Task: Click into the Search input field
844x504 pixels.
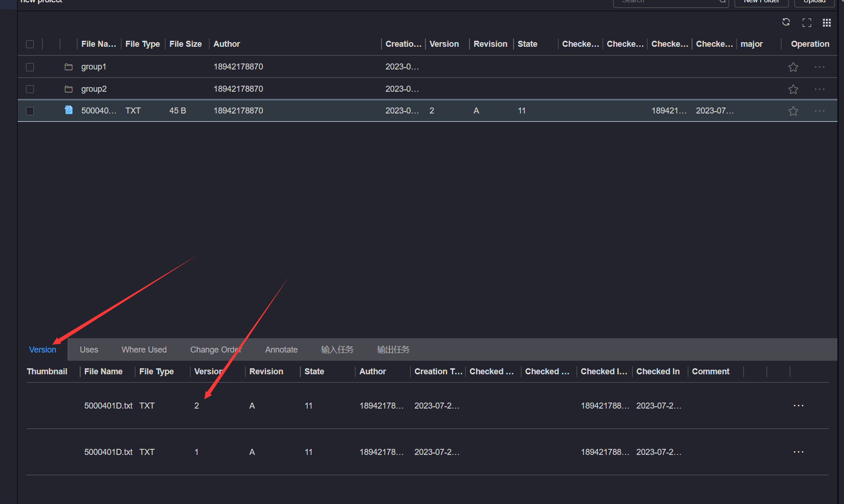Action: [671, 2]
